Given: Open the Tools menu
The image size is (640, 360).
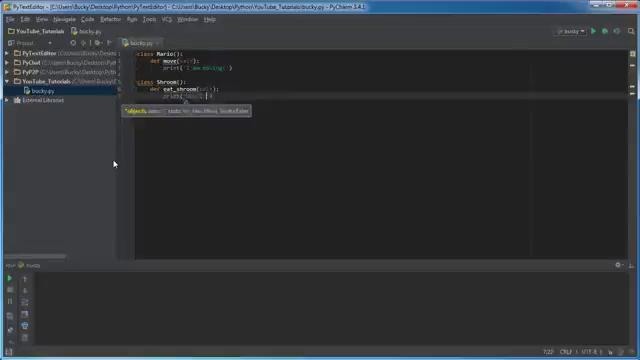Looking at the screenshot, I should pyautogui.click(x=149, y=19).
